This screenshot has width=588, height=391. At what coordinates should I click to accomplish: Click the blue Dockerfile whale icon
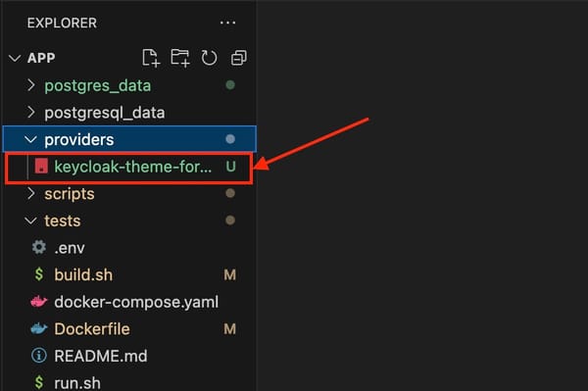pyautogui.click(x=39, y=328)
